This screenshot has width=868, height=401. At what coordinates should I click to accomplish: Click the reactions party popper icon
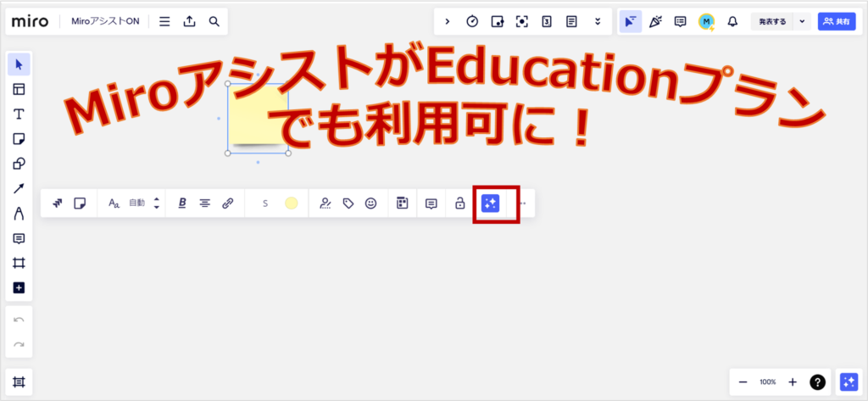click(x=655, y=21)
